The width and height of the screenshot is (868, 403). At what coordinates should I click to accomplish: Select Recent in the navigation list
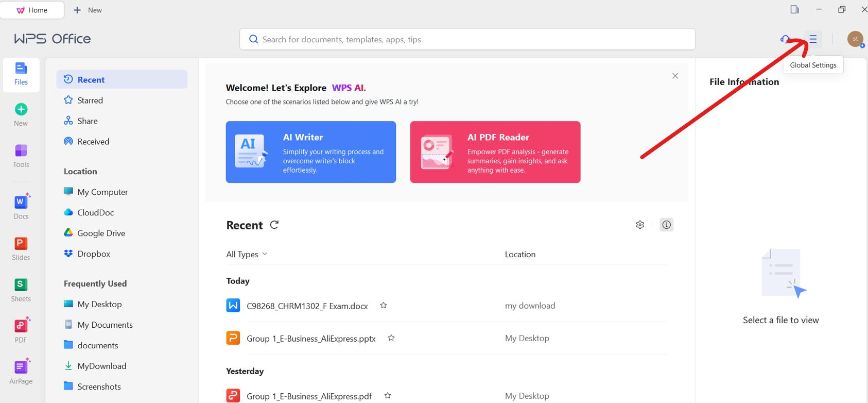click(x=122, y=79)
